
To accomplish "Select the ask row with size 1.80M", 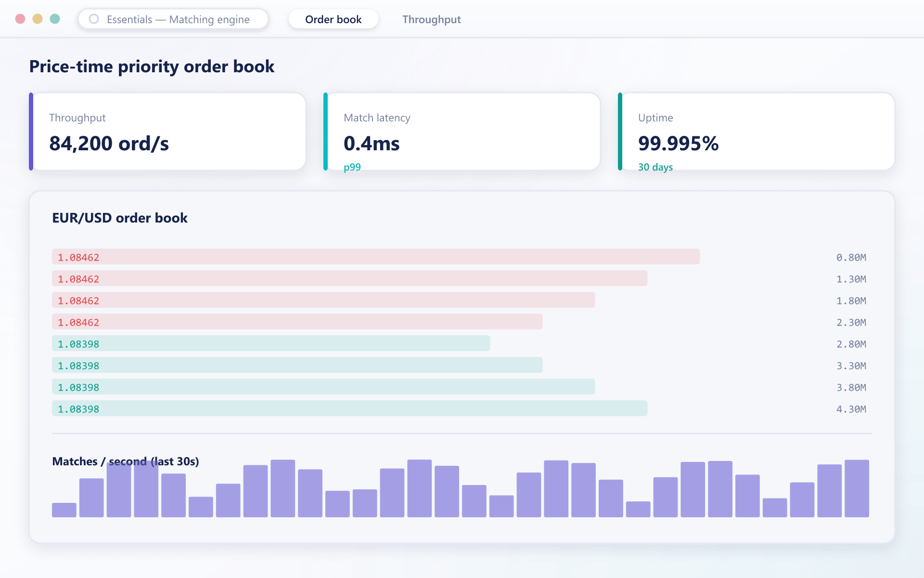I will point(462,300).
